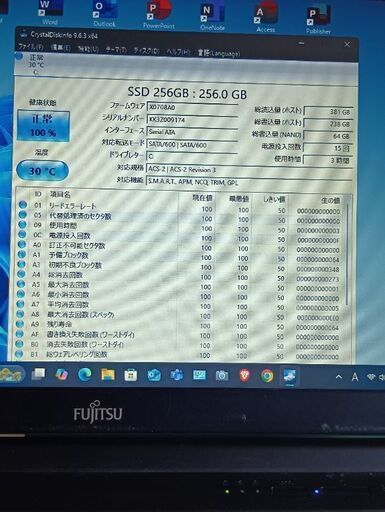Select the 0C 電源投入回数 row
The image size is (385, 512).
[180, 237]
